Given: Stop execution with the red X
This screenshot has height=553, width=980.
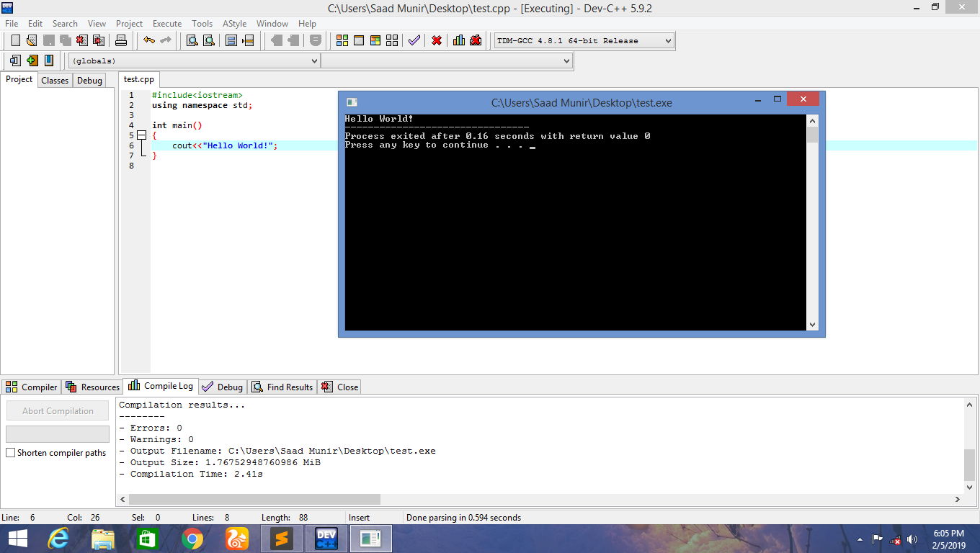Looking at the screenshot, I should (437, 40).
